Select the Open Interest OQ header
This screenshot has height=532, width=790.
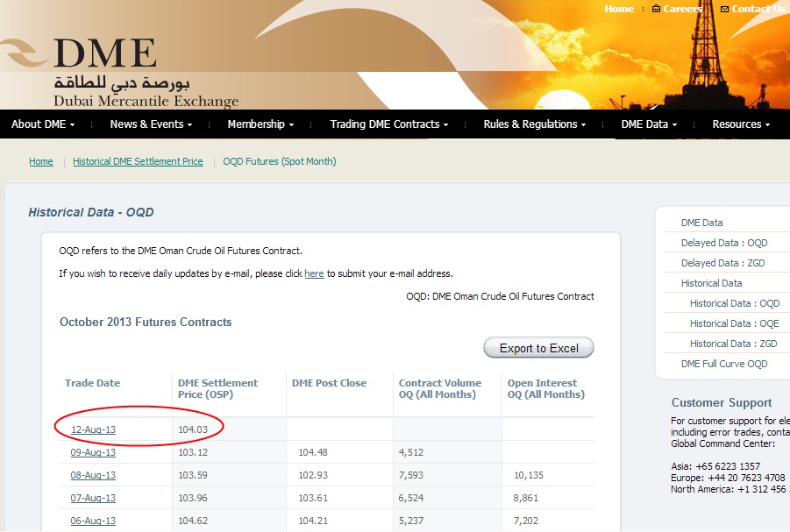[546, 388]
